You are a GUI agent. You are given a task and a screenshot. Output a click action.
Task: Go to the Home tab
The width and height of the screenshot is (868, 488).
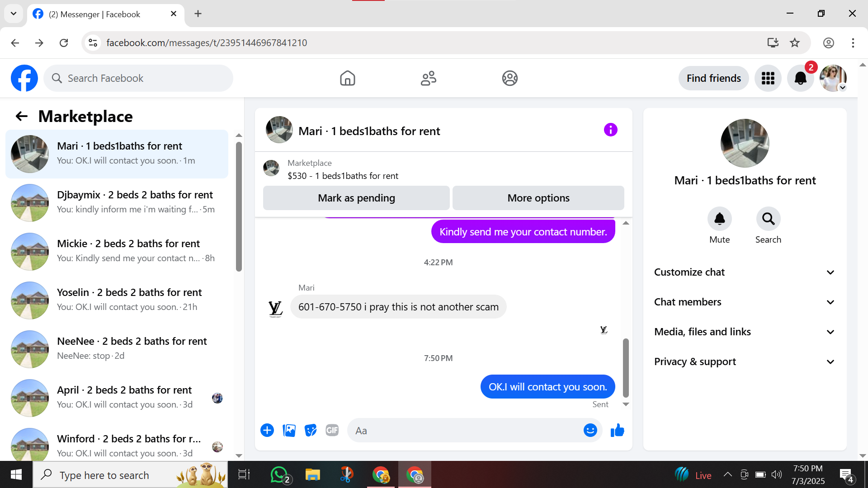coord(347,78)
